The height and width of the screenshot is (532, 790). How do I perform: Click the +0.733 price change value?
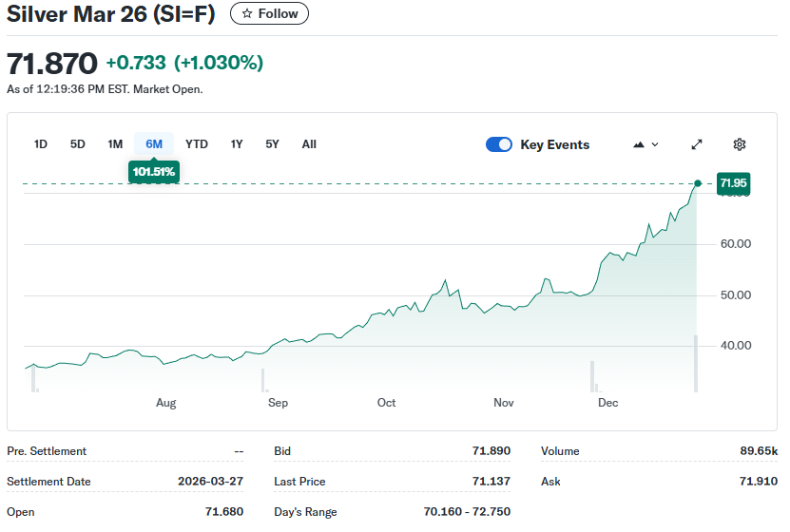click(x=136, y=63)
